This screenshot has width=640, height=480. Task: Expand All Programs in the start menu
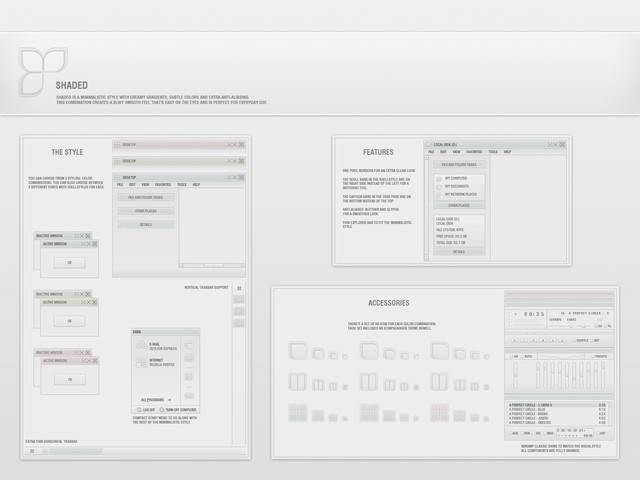pyautogui.click(x=156, y=400)
